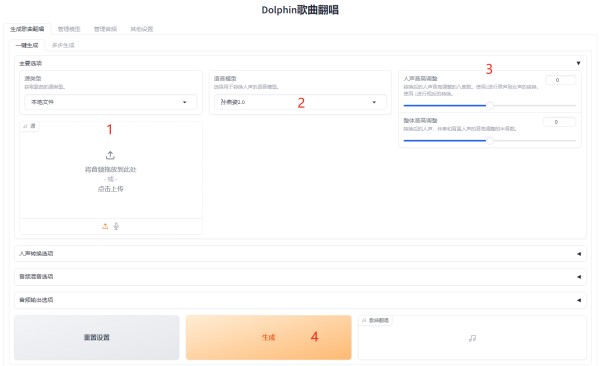Image resolution: width=600 pixels, height=366 pixels.
Task: Expand the 音频输出选项 section
Action: coord(300,300)
